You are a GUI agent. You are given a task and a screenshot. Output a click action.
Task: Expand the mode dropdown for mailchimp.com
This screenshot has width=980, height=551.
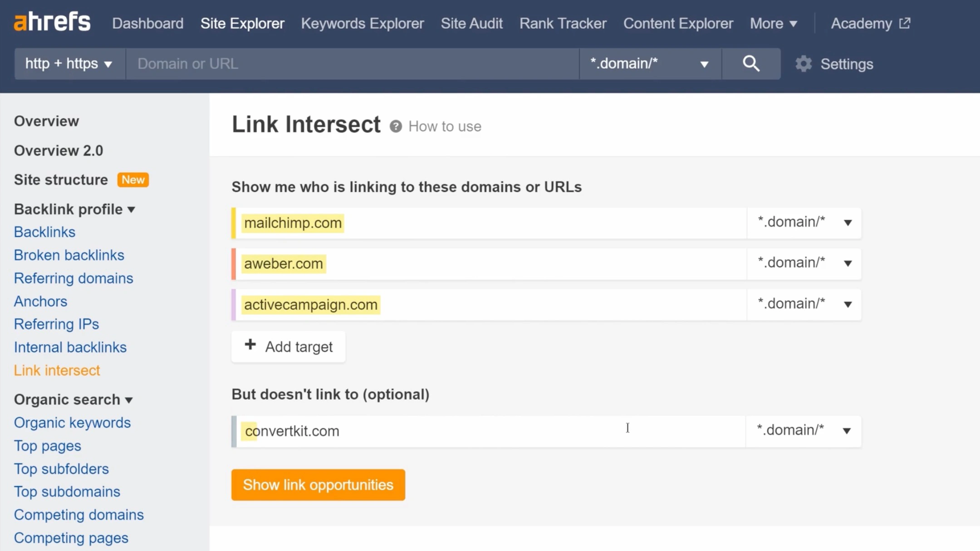coord(848,223)
